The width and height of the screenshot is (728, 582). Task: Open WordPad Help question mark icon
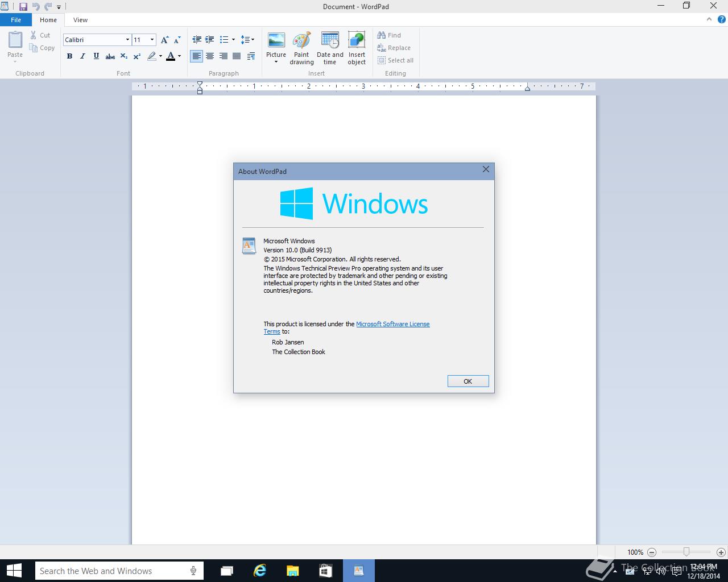click(x=722, y=19)
